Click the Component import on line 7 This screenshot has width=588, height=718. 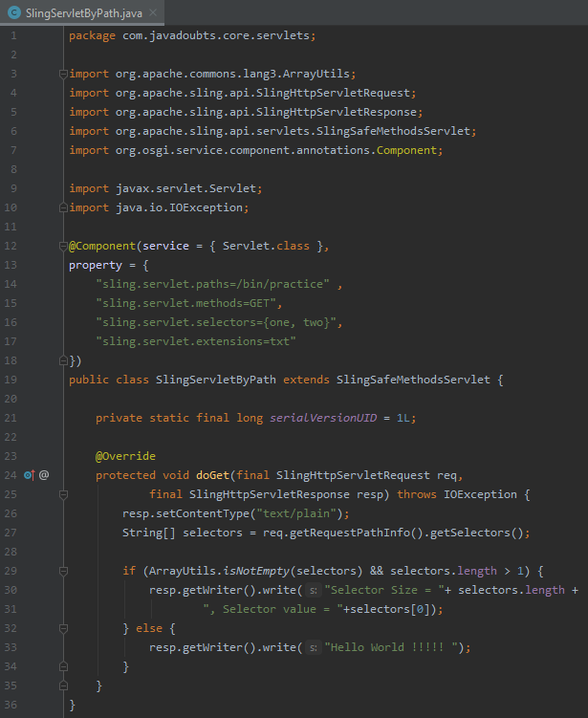pos(406,151)
